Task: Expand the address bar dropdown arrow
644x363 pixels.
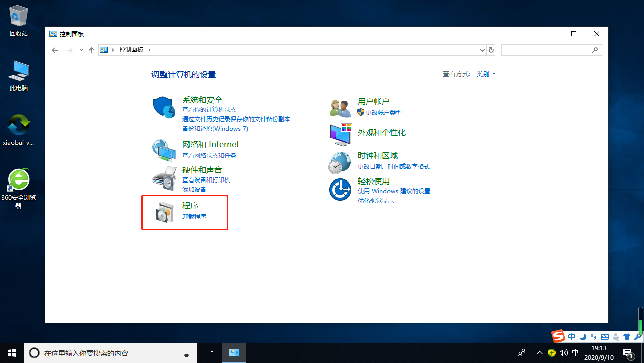Action: point(482,49)
